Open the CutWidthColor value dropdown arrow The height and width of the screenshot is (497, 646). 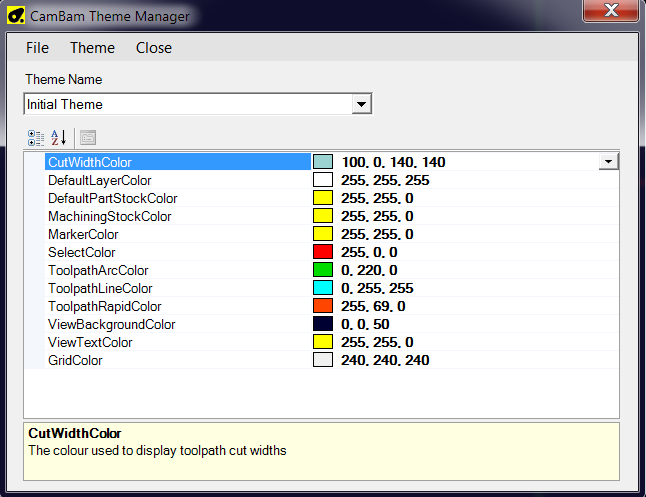point(609,162)
